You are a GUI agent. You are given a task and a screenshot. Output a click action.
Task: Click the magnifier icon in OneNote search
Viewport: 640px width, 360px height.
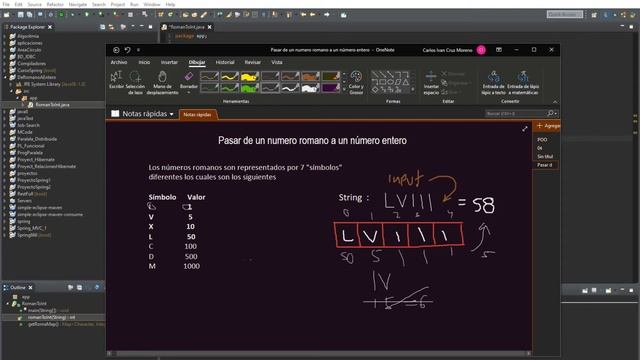[550, 113]
